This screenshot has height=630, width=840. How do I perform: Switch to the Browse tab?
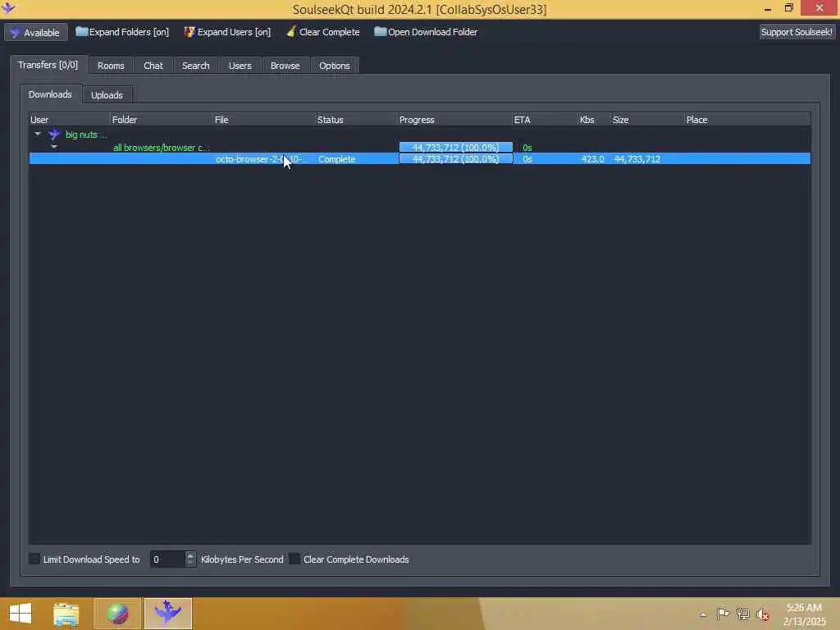[285, 66]
